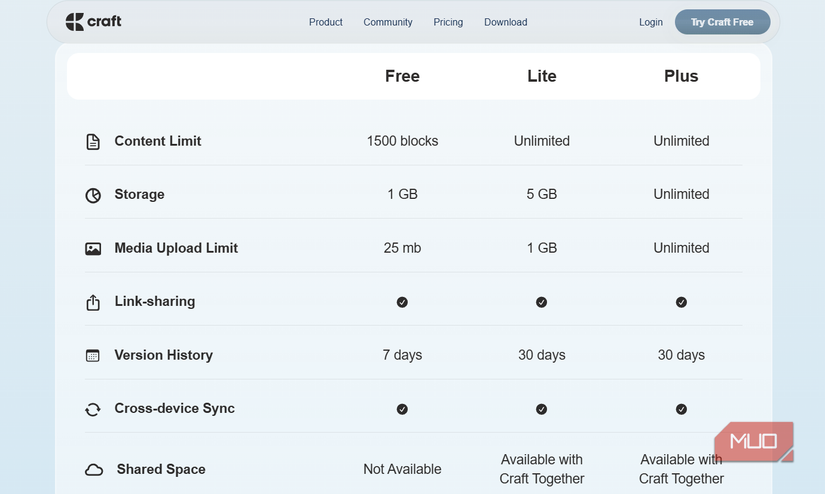Image resolution: width=825 pixels, height=494 pixels.
Task: Click Unlimited Content Limit in Lite column
Action: (x=541, y=141)
